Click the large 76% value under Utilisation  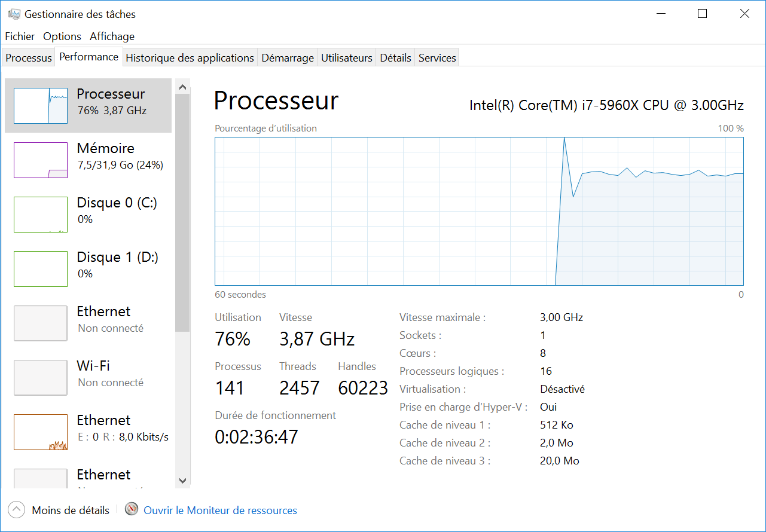(233, 340)
